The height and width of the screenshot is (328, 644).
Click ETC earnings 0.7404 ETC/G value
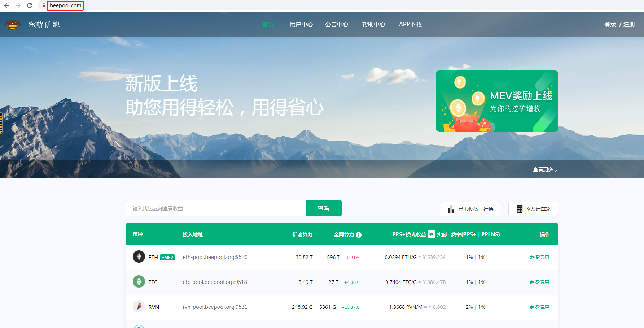[x=401, y=282]
